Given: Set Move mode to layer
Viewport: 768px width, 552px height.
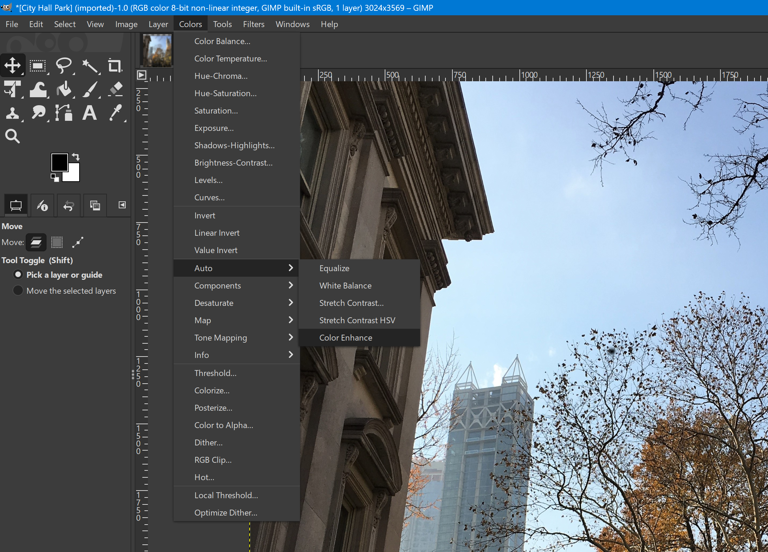Looking at the screenshot, I should pos(36,242).
